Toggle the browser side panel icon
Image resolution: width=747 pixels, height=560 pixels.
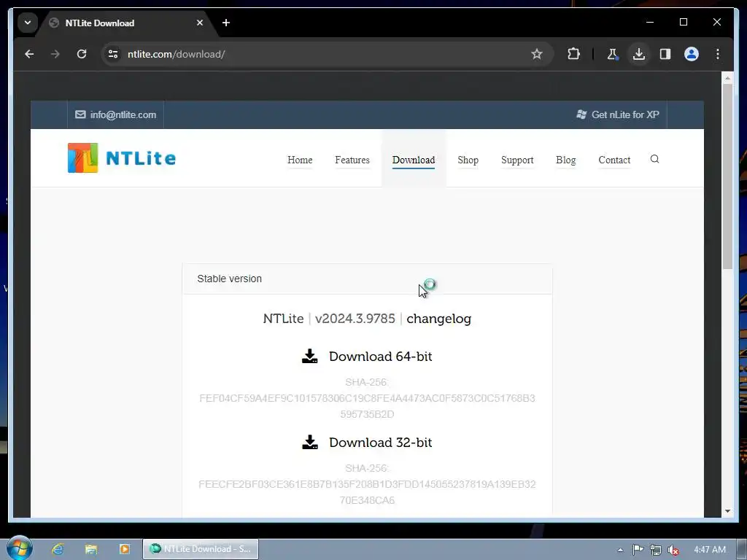point(665,54)
